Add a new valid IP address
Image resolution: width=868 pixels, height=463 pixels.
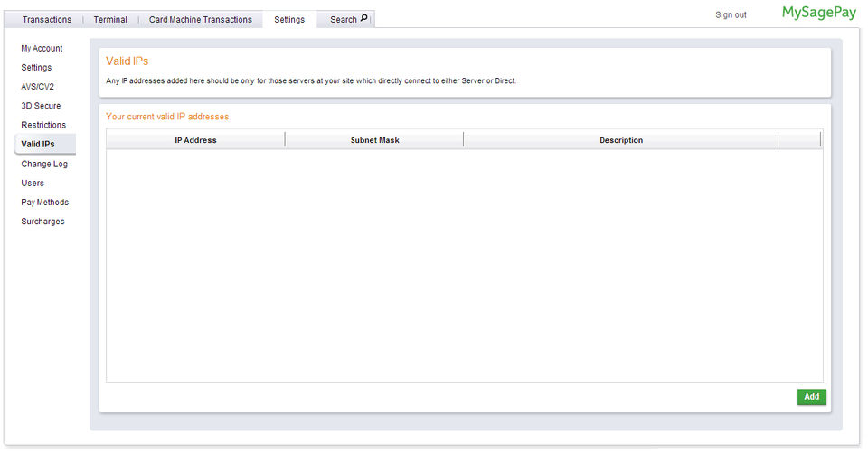coord(812,397)
